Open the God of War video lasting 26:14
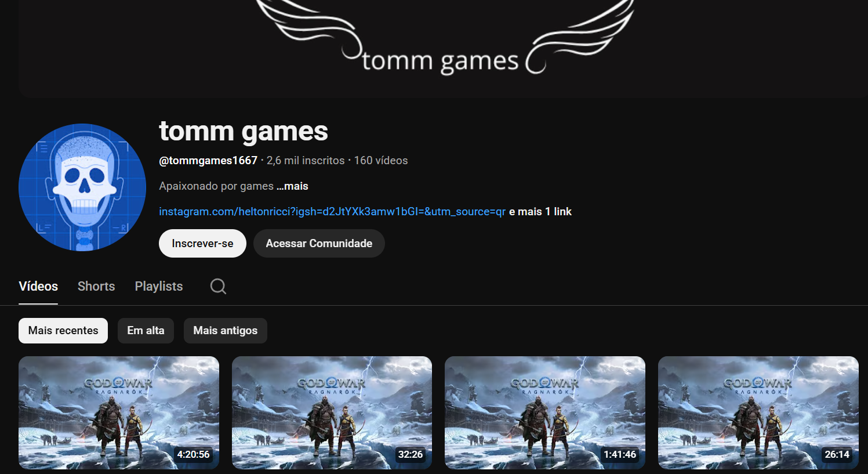868x474 pixels. pos(758,413)
